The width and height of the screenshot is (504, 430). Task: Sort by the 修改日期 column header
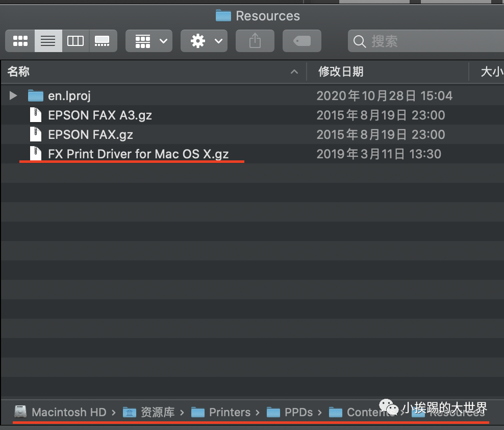[x=341, y=71]
